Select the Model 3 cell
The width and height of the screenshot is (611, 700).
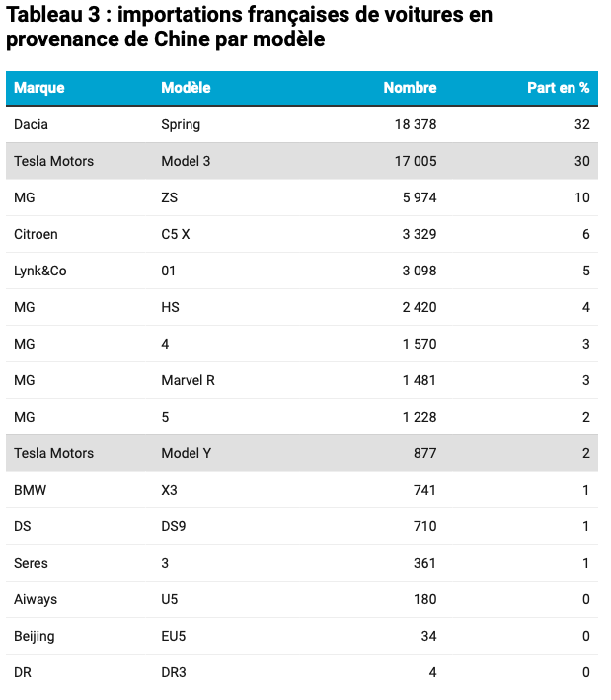[186, 161]
